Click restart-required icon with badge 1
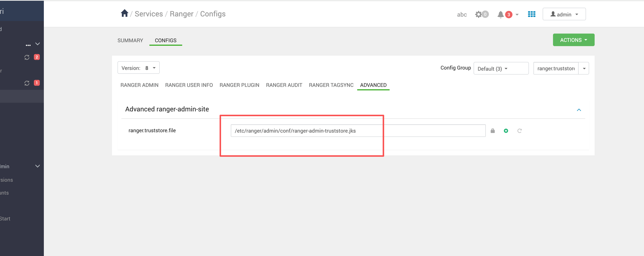 click(27, 83)
